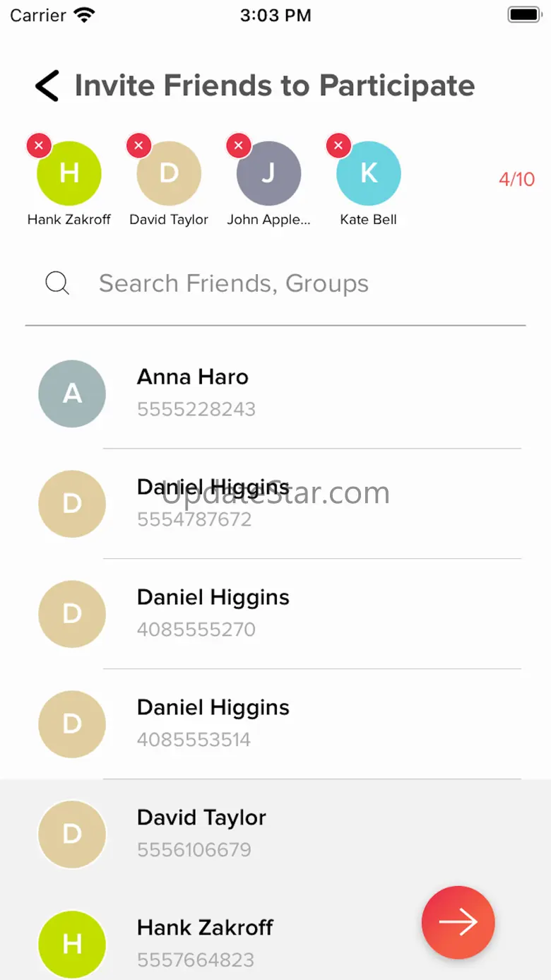Remove John Appleseed from selected invitees

pyautogui.click(x=238, y=146)
